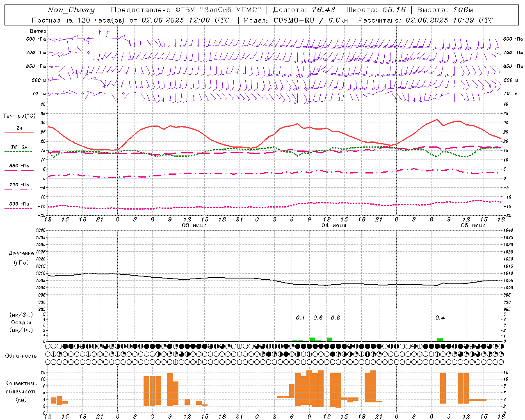Click the 'Конвективн.' convective cloud label
This screenshot has width=525, height=420.
(x=21, y=383)
